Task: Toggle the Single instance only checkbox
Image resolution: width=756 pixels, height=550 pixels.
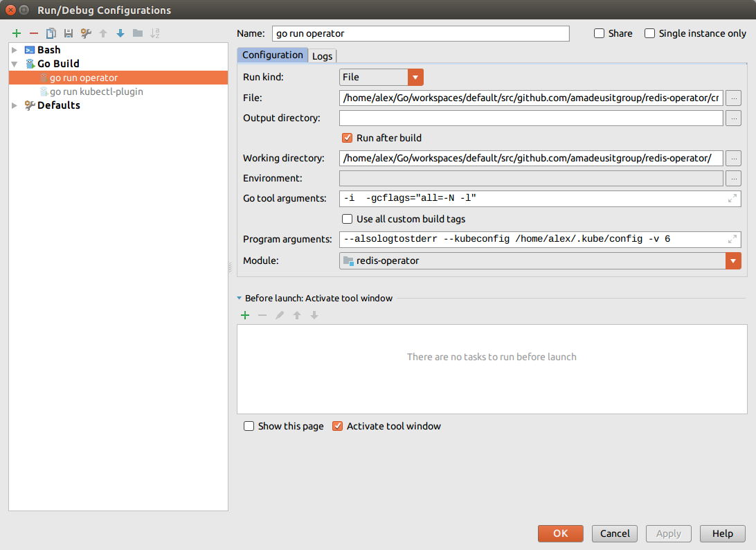Action: click(x=649, y=33)
